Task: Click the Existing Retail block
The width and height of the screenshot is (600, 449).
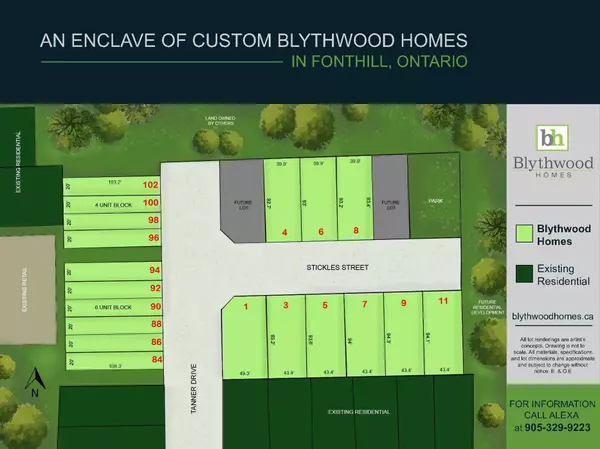Action: tap(28, 290)
